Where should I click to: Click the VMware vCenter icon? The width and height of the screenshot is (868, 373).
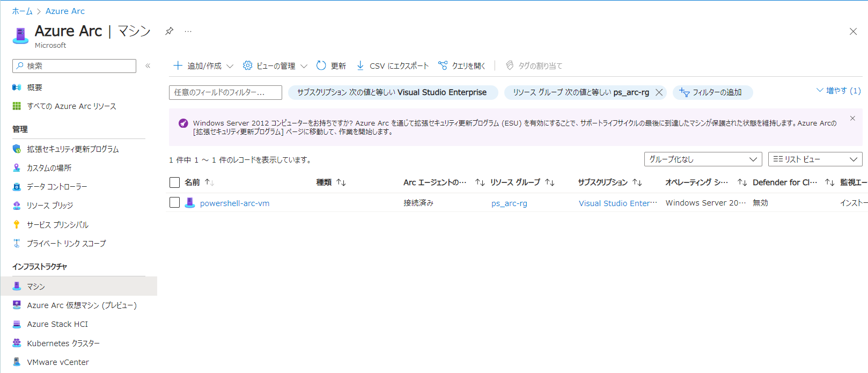tap(17, 362)
